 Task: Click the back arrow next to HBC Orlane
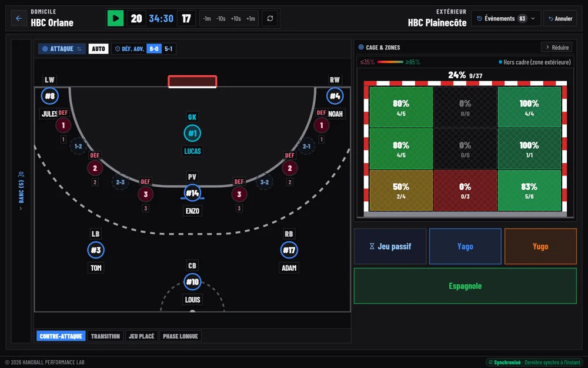point(19,18)
